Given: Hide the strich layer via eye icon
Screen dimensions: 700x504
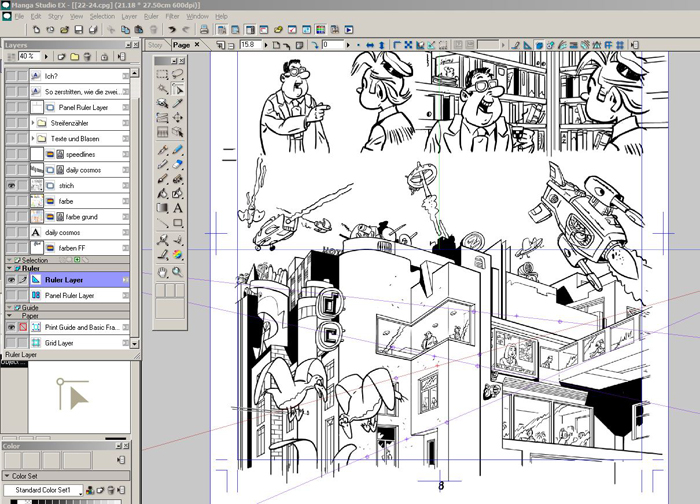Looking at the screenshot, I should pyautogui.click(x=11, y=186).
